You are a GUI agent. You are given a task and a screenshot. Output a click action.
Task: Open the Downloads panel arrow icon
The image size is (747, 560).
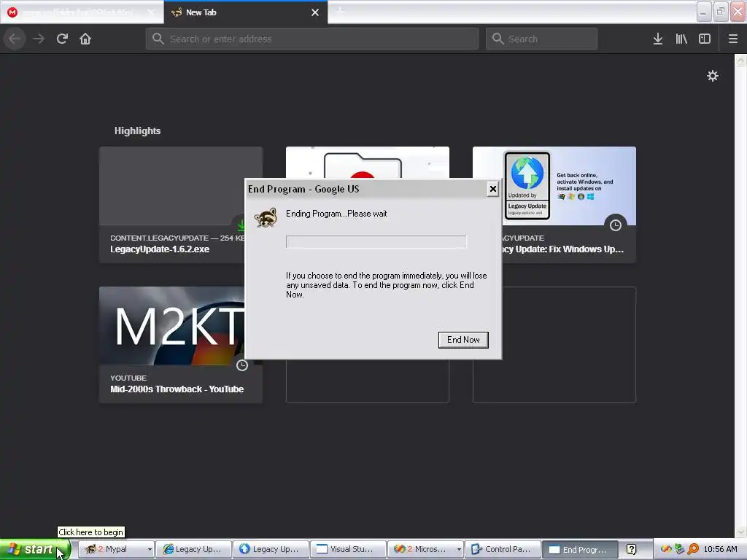coord(657,39)
